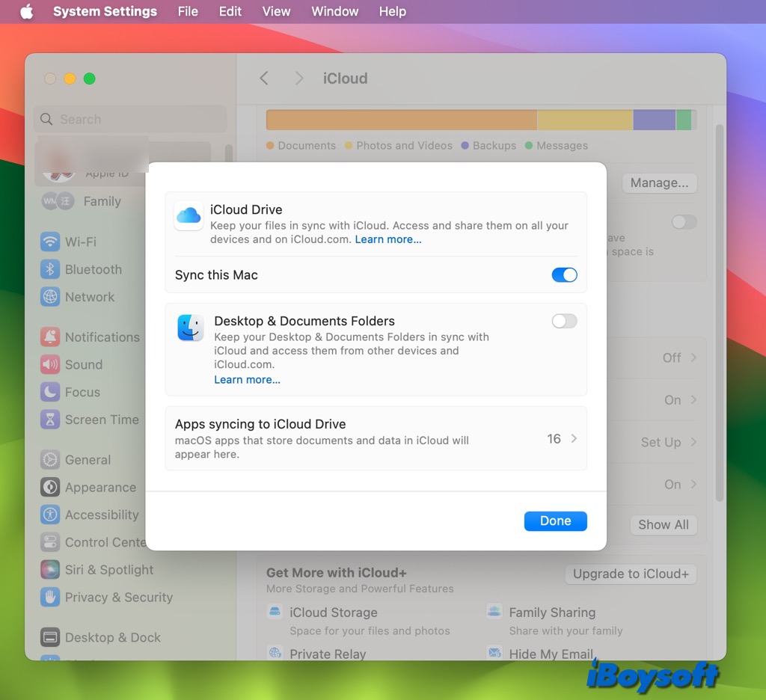Select the Siri & Spotlight icon
Screen dimensions: 766x700
50,570
